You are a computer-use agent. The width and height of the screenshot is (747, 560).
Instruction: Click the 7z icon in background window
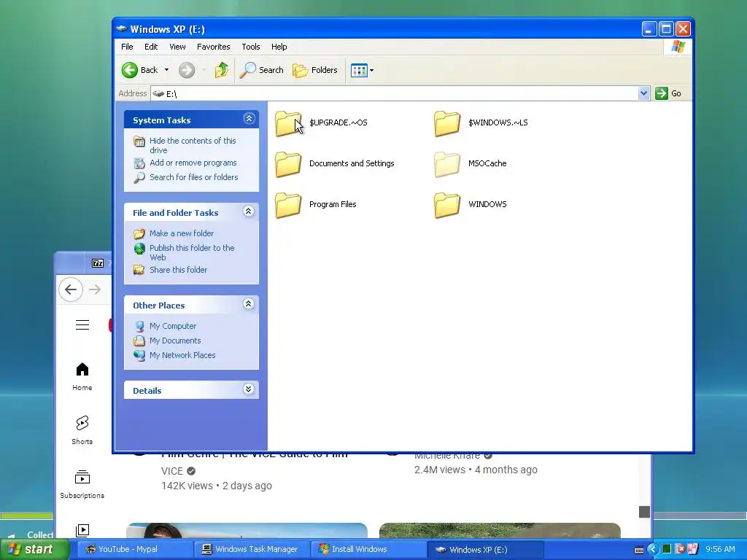tap(98, 263)
